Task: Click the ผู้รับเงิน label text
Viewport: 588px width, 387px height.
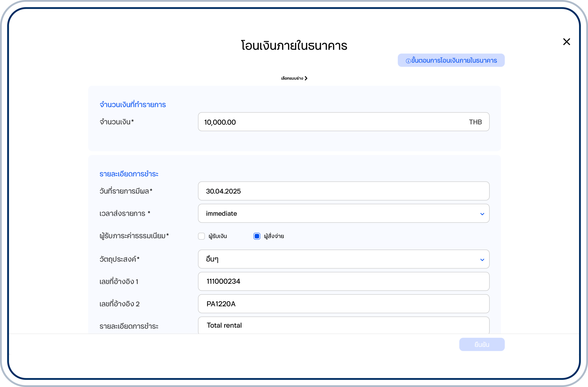Action: pyautogui.click(x=218, y=236)
